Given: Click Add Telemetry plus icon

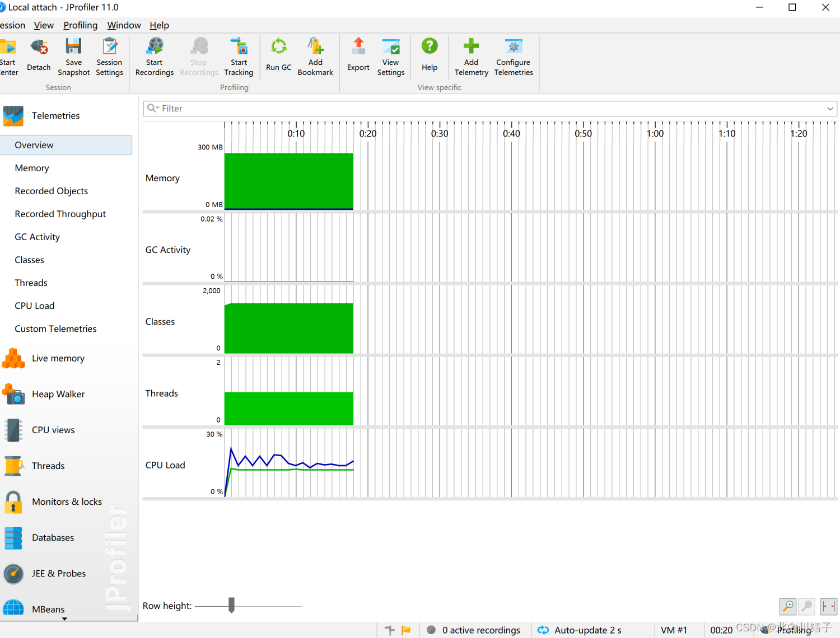Looking at the screenshot, I should (472, 46).
